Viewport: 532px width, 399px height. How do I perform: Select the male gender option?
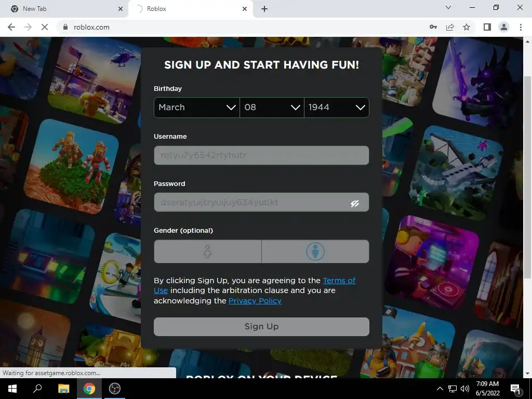pyautogui.click(x=315, y=251)
